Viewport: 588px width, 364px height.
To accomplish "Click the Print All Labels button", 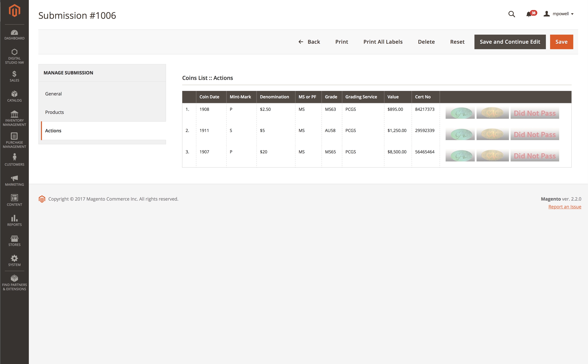I will [383, 42].
